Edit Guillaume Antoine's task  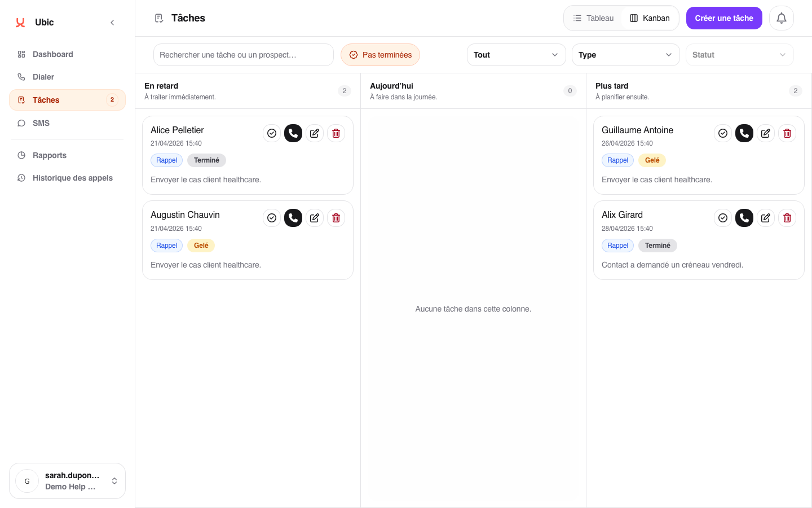[766, 133]
